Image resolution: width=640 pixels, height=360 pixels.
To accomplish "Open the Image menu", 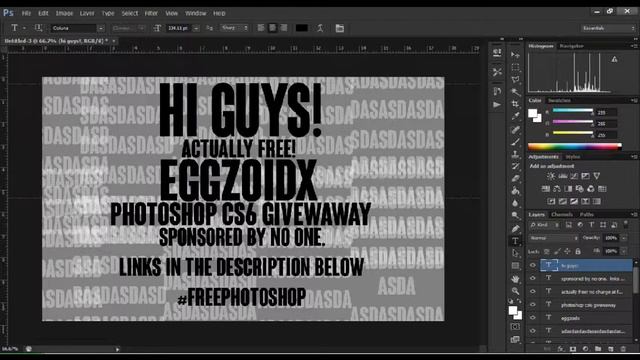I will 64,13.
